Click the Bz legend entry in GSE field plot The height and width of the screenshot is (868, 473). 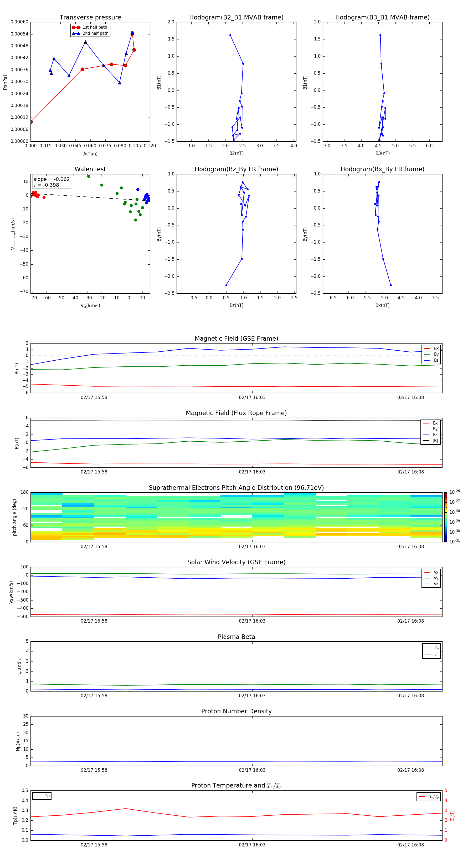click(431, 360)
